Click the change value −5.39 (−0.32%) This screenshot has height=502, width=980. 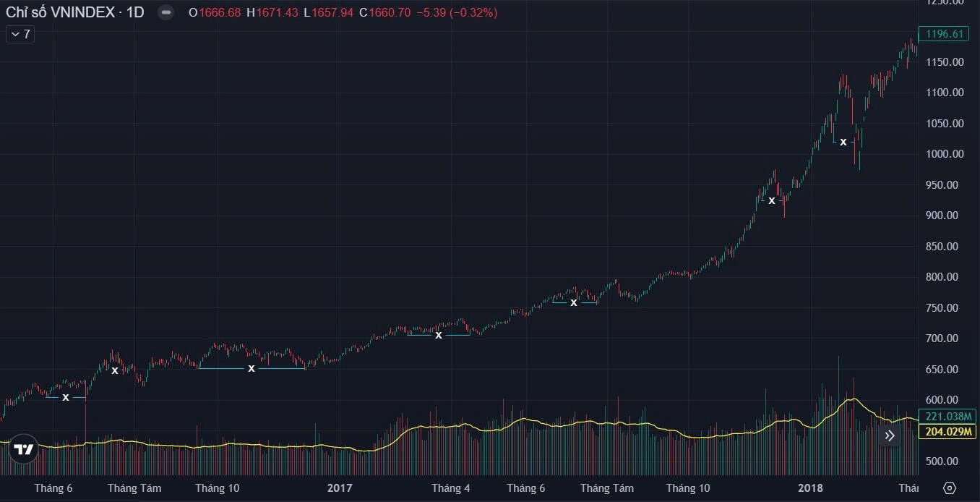[457, 12]
